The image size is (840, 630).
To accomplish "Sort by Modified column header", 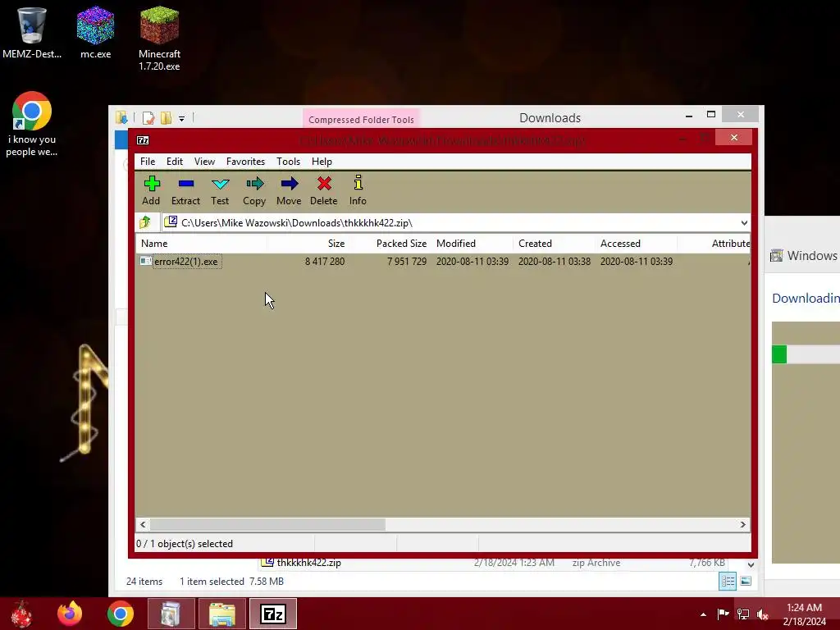I will 472,243.
